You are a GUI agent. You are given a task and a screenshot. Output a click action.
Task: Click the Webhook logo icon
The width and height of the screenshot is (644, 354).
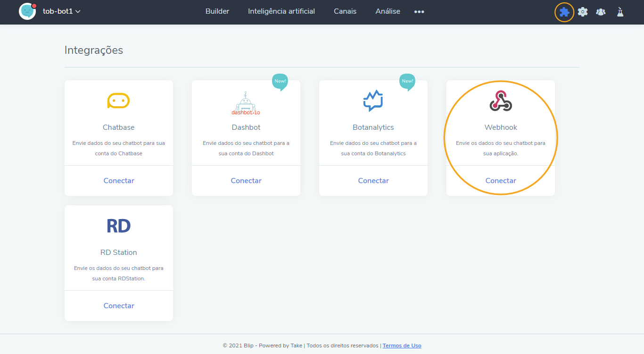click(501, 101)
